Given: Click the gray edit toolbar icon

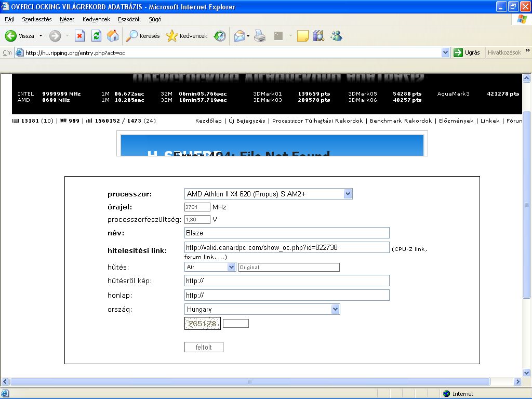Looking at the screenshot, I should pos(278,36).
